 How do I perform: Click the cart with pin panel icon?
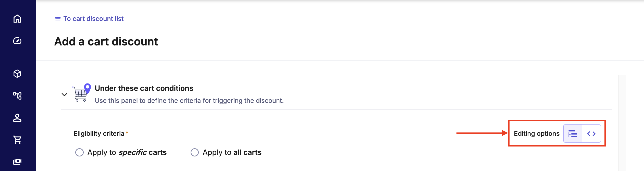click(x=82, y=93)
